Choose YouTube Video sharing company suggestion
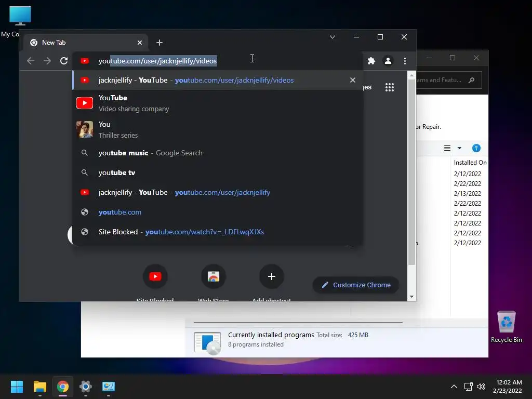This screenshot has width=532, height=399. [218, 103]
